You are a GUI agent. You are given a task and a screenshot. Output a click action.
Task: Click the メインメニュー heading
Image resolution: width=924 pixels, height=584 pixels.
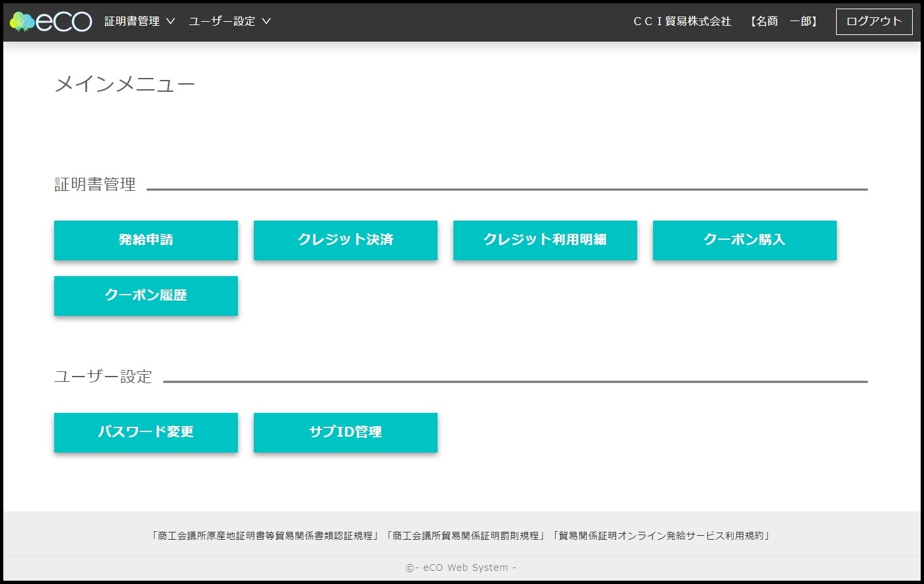pos(125,85)
